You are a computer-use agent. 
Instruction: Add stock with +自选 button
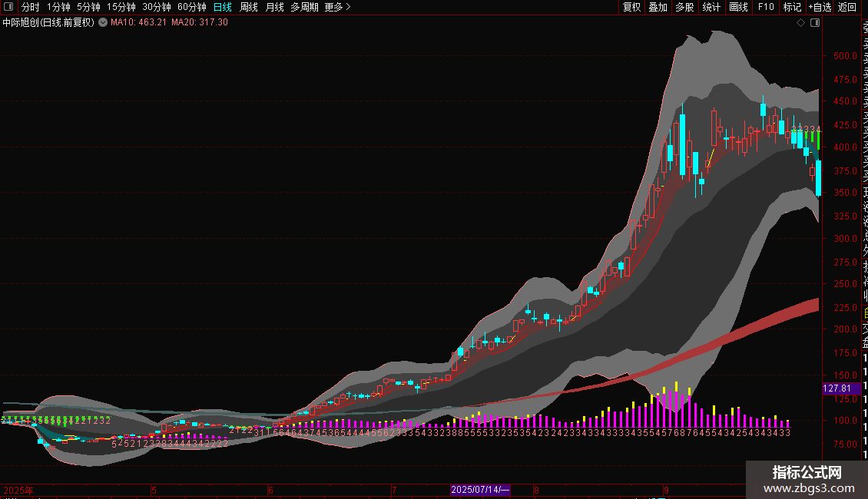[x=820, y=7]
